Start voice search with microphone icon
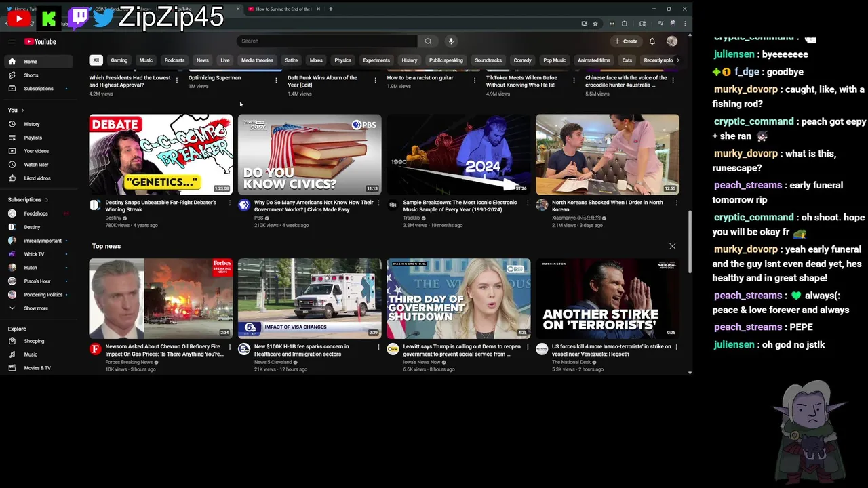Screen dimensions: 868x488 (451, 41)
